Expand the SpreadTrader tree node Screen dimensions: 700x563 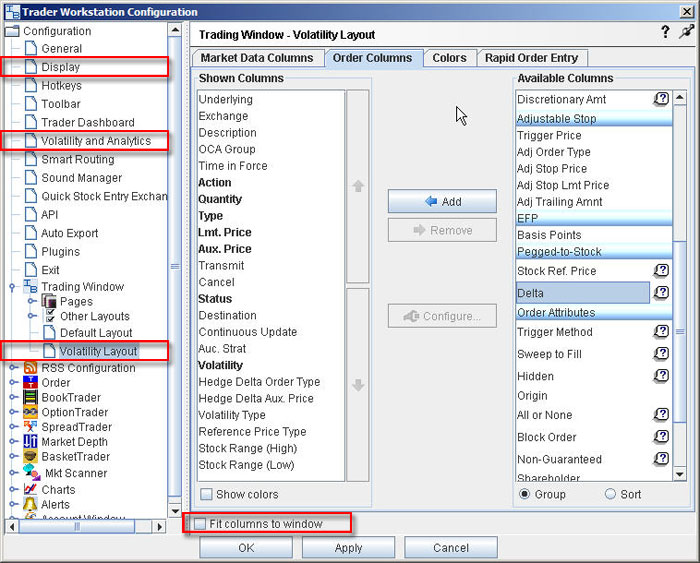click(x=13, y=427)
